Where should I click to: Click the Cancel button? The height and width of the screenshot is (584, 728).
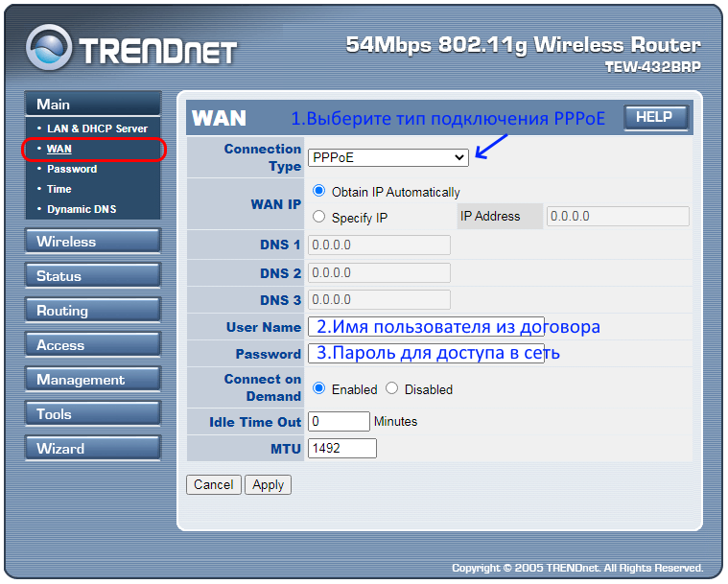[214, 484]
